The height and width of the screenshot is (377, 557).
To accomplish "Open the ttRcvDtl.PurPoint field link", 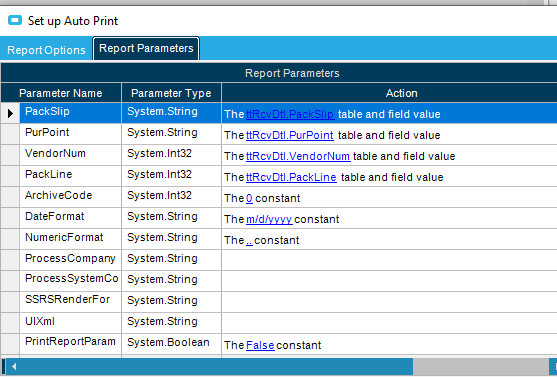I will pos(290,135).
